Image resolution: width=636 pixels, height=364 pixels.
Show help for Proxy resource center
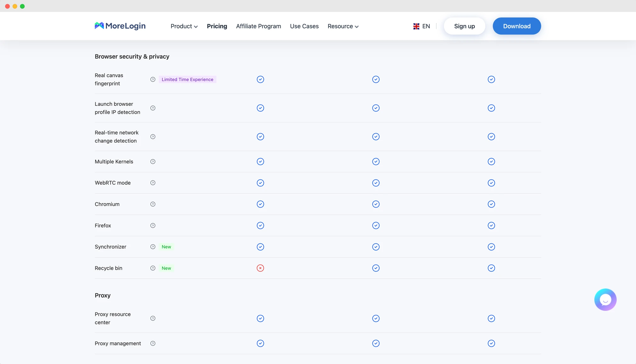pos(153,318)
